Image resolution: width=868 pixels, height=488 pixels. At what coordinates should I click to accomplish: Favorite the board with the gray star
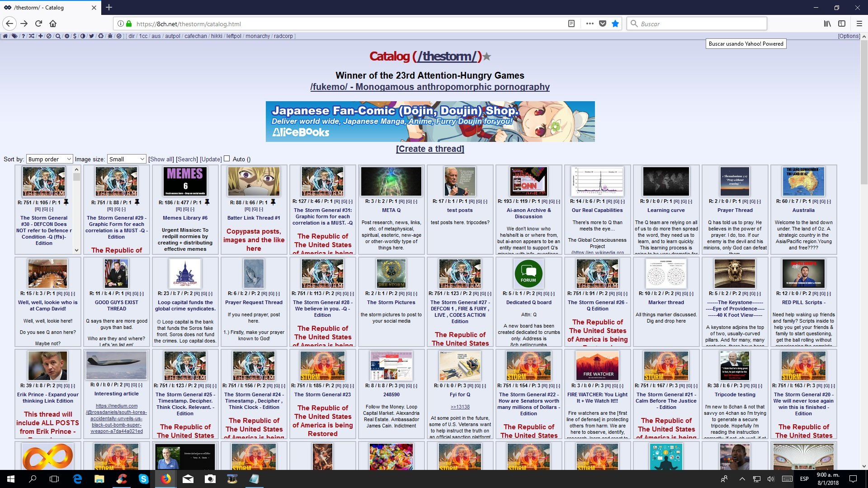[x=486, y=56]
